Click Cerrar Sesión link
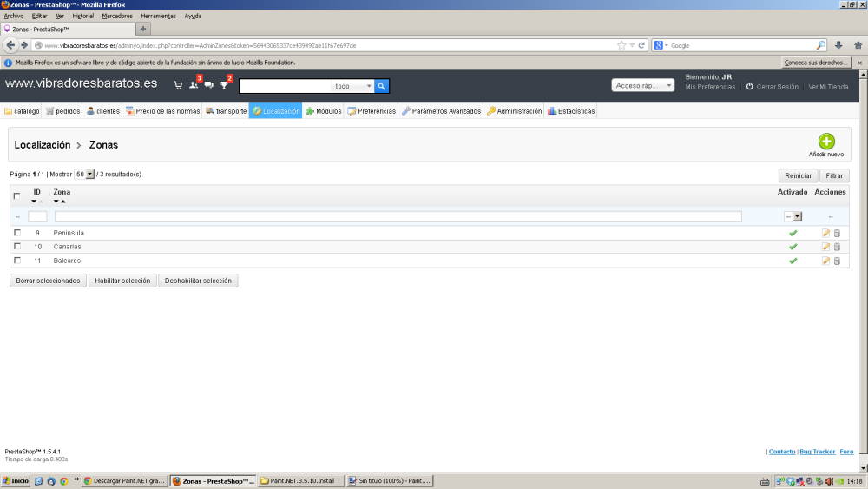Image resolution: width=868 pixels, height=489 pixels. click(777, 87)
